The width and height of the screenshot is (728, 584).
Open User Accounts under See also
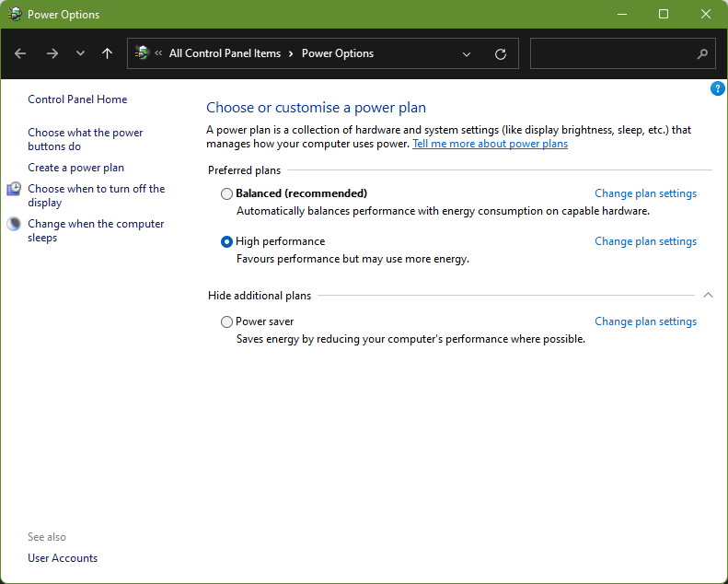tap(63, 558)
